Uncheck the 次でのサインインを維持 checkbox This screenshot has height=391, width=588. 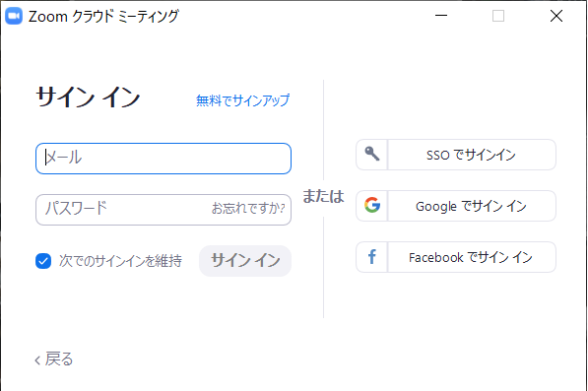pyautogui.click(x=43, y=261)
